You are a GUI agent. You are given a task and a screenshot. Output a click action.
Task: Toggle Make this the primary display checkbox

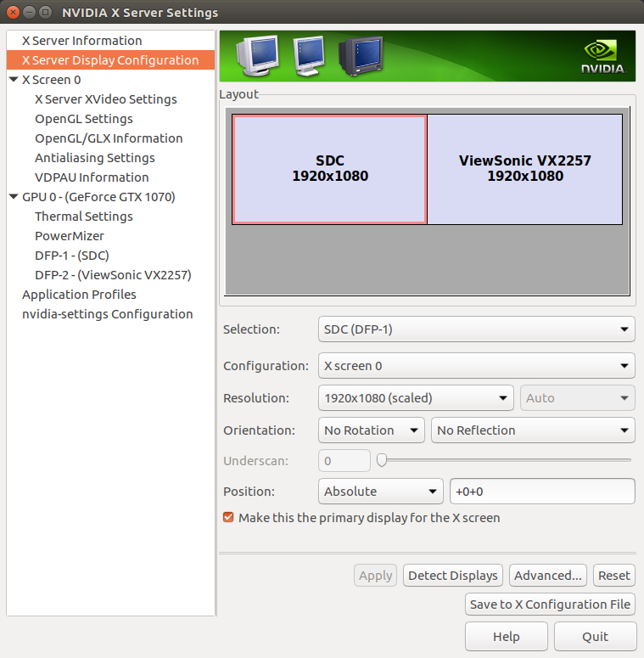point(228,517)
